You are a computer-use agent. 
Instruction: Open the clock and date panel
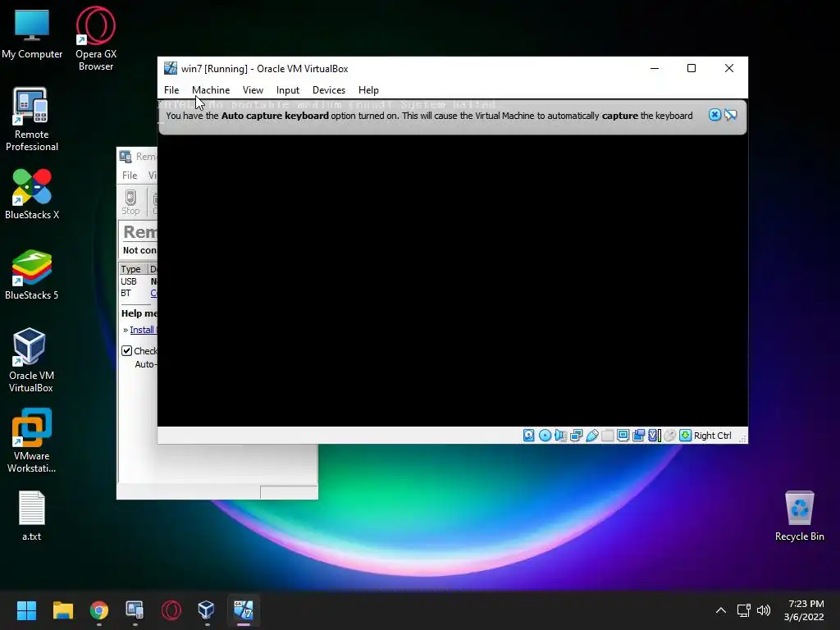tap(804, 610)
